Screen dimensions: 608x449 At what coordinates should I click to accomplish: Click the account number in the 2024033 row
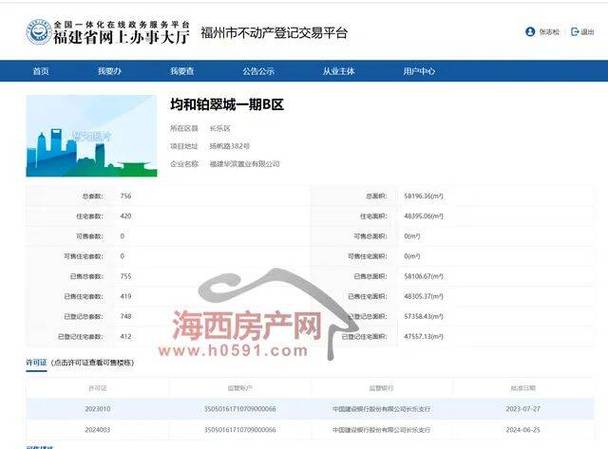240,430
